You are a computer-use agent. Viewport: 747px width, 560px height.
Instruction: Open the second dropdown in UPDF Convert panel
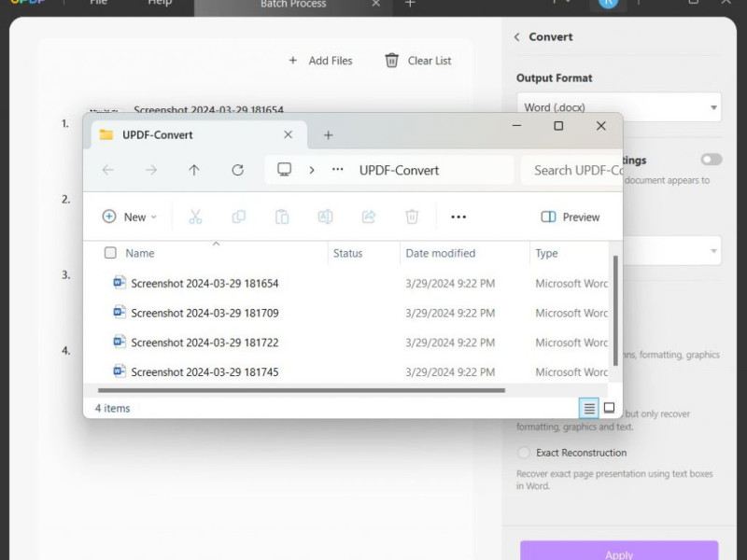pyautogui.click(x=671, y=251)
